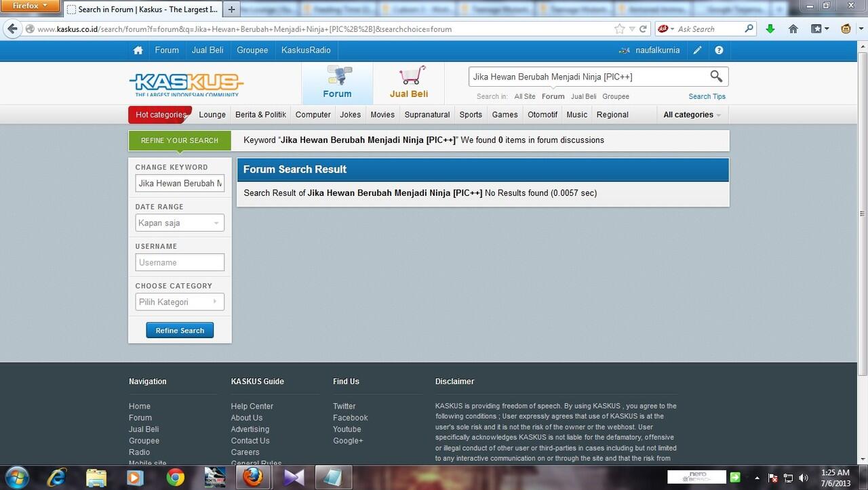This screenshot has height=490, width=868.
Task: Click the volume speaker tray icon
Action: 803,478
